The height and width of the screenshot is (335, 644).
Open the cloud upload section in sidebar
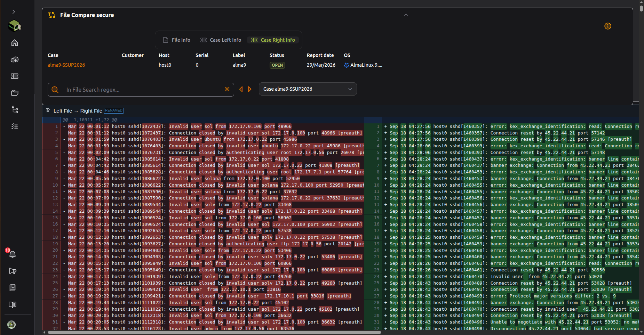(x=15, y=59)
